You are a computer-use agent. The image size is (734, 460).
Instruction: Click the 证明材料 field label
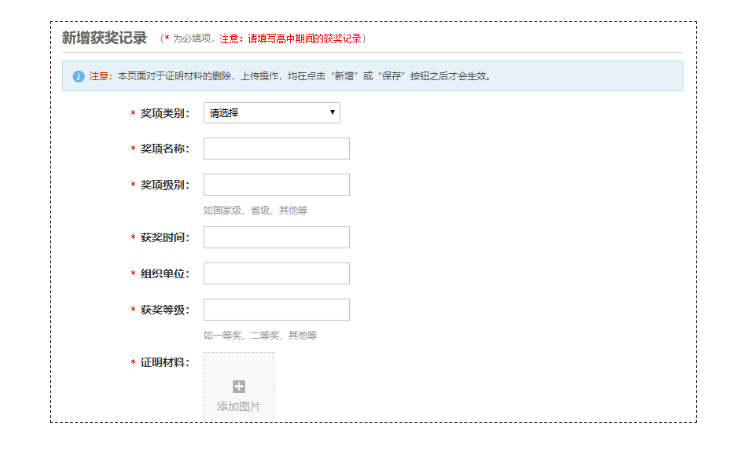(x=164, y=362)
